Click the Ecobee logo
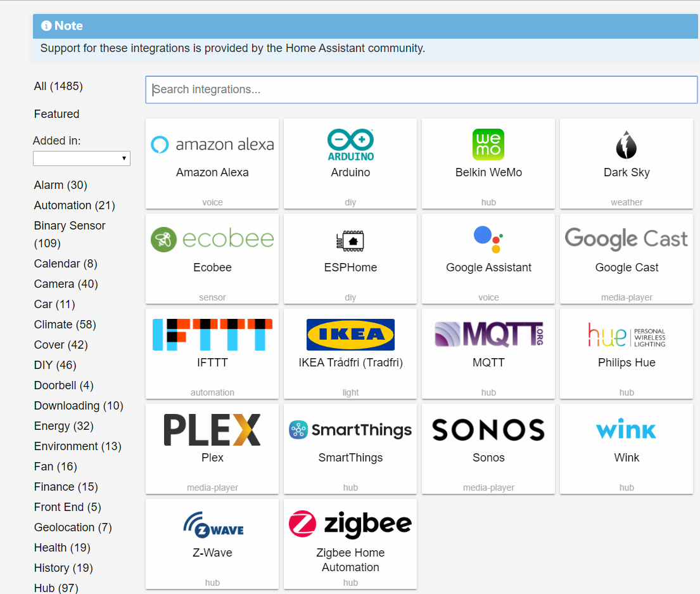This screenshot has height=594, width=700. click(212, 240)
